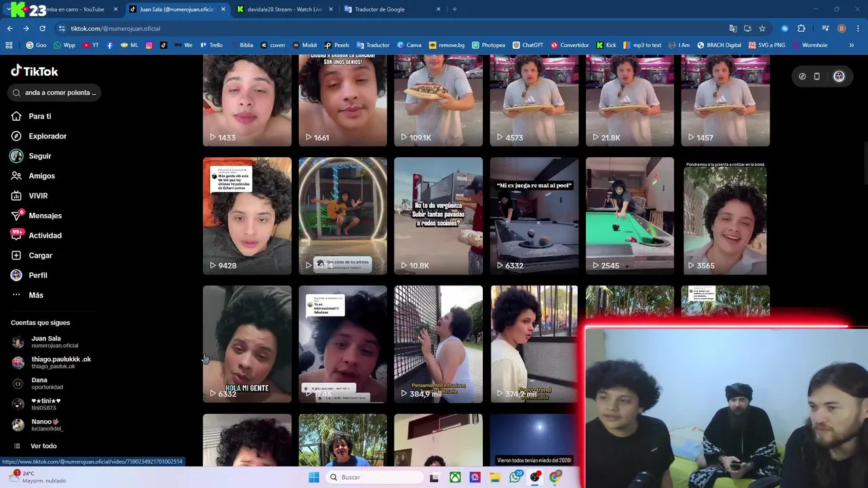Open 'Vieron todos tenían miedo del 2026' video
868x488 pixels.
coord(534,440)
